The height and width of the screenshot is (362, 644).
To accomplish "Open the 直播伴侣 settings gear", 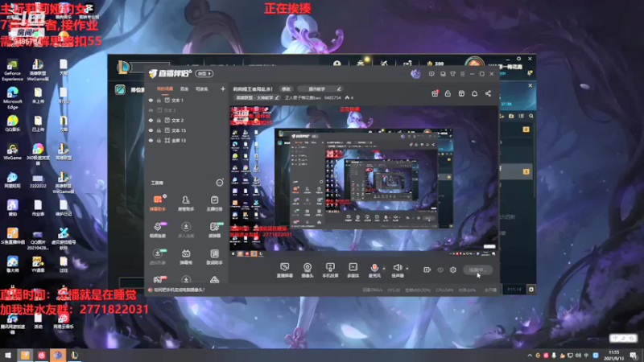I will [453, 269].
